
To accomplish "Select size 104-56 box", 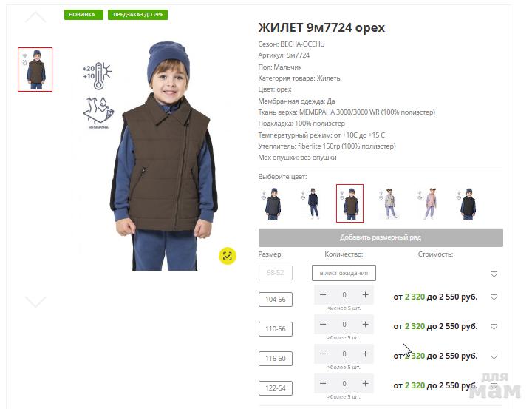I will click(275, 300).
